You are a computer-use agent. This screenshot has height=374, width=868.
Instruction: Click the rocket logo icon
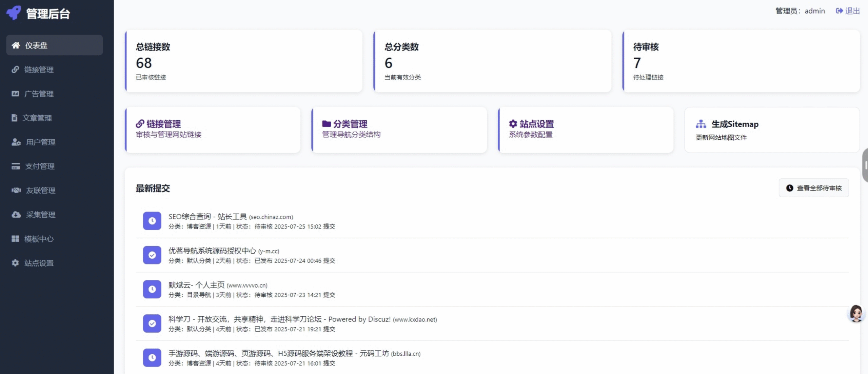click(x=14, y=13)
